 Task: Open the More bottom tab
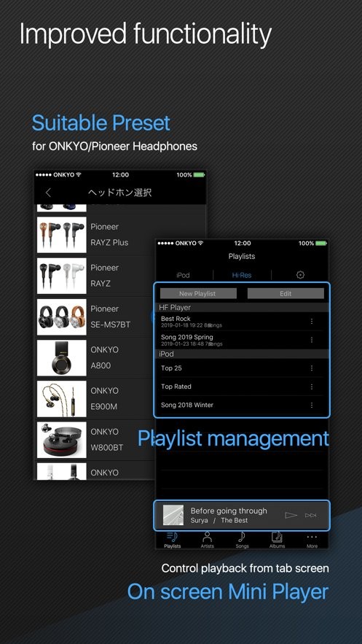point(312,540)
